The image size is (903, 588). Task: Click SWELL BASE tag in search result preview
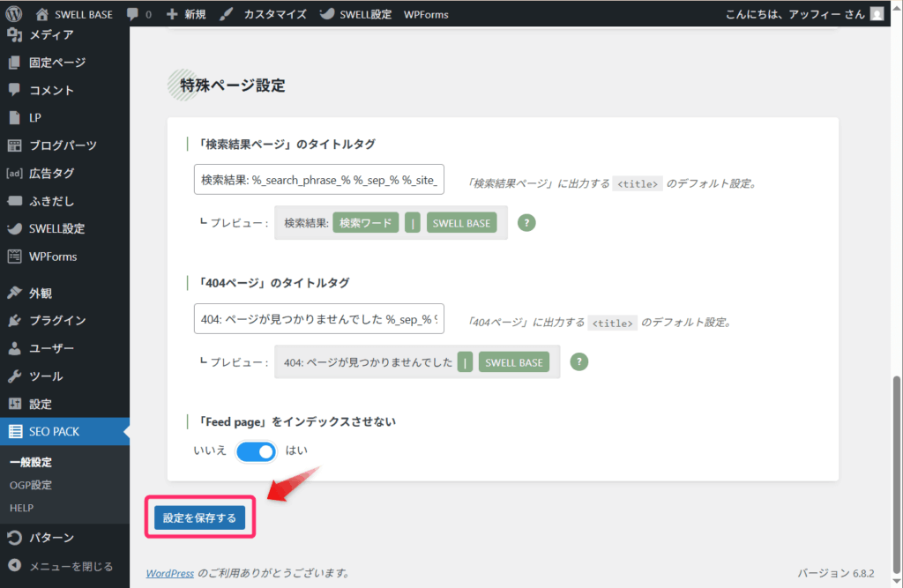pyautogui.click(x=461, y=223)
